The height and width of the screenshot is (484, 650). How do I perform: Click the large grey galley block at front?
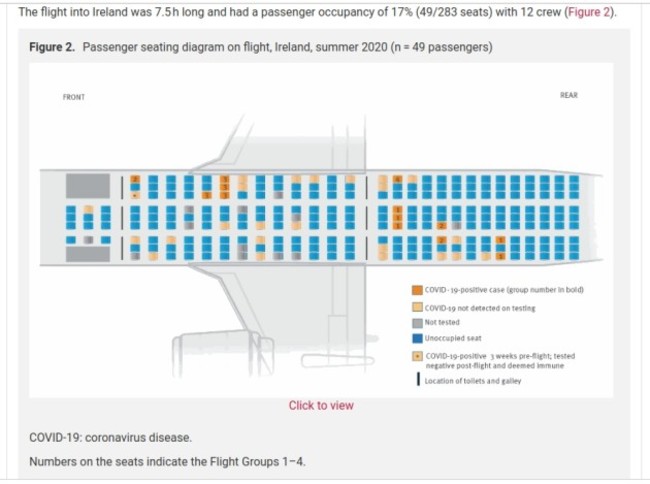(x=86, y=185)
